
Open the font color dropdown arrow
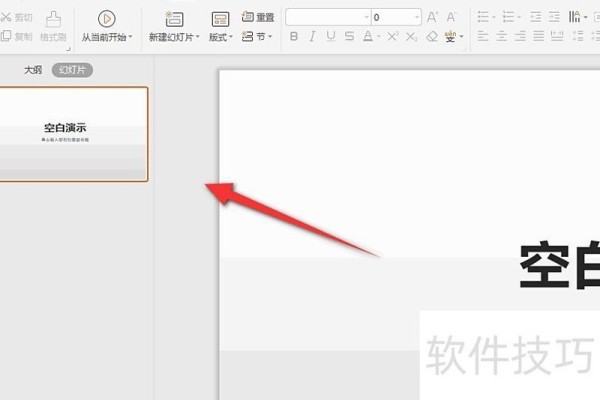[378, 37]
